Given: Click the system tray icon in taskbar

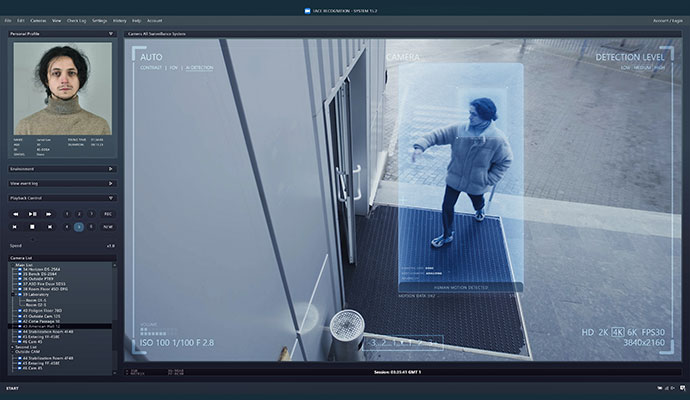Looking at the screenshot, I should (x=683, y=388).
